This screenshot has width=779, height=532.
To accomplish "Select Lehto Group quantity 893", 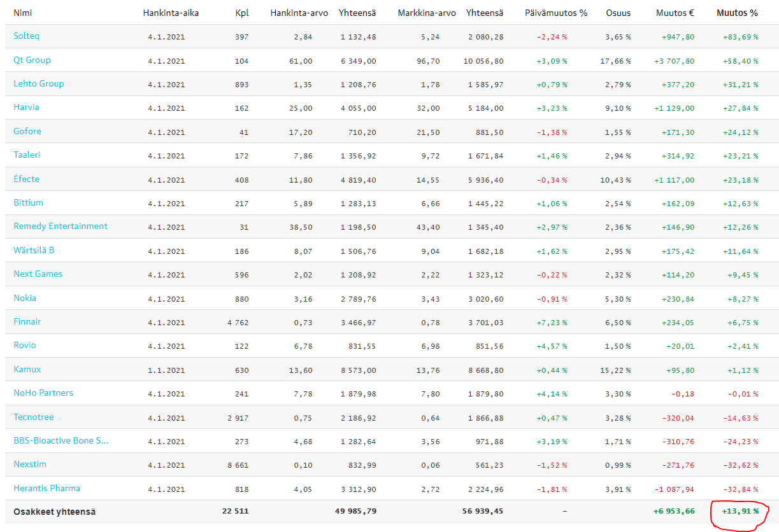I will (x=241, y=85).
